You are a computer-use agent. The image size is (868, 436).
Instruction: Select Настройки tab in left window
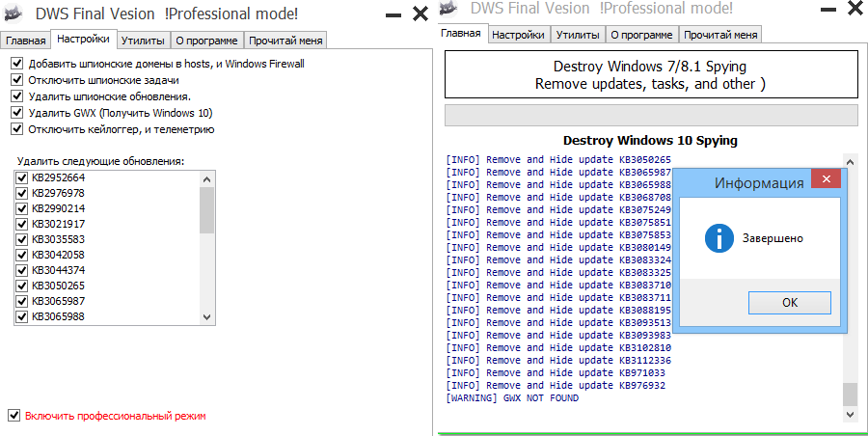(x=84, y=39)
